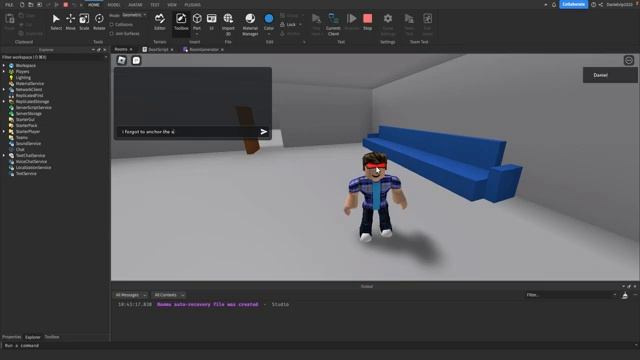Switch to the HOME ribbon tab
Image resolution: width=640 pixels, height=360 pixels.
point(94,4)
